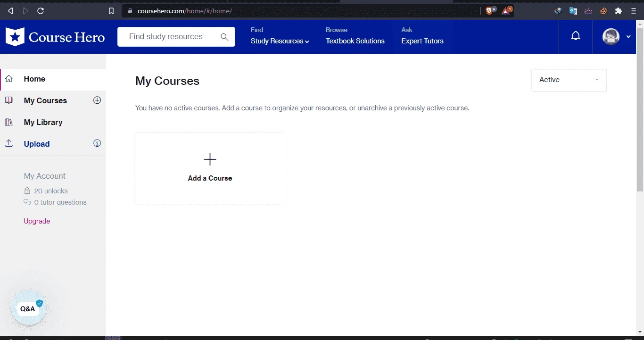Click the pink crown extension icon
The height and width of the screenshot is (340, 644).
[x=588, y=11]
